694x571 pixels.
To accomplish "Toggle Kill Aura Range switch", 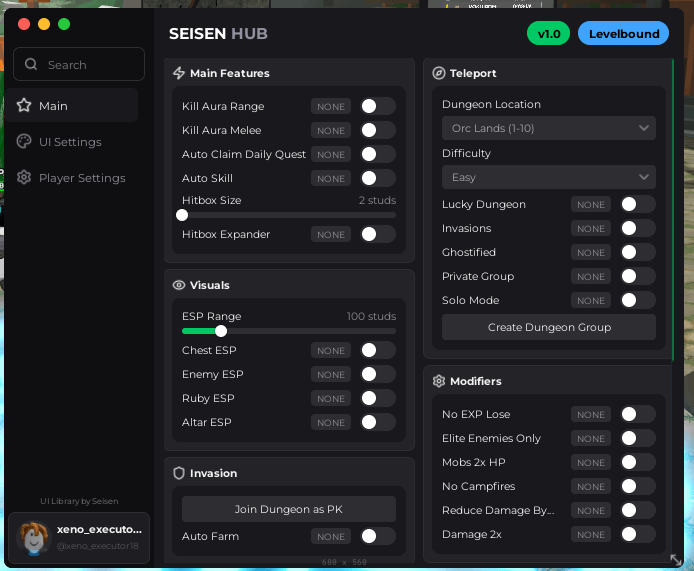I will click(378, 106).
